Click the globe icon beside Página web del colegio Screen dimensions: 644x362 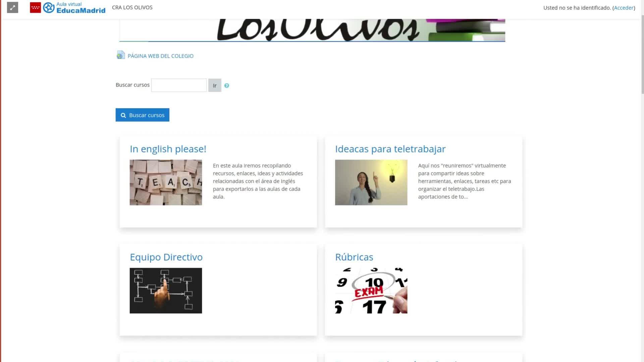(x=121, y=55)
